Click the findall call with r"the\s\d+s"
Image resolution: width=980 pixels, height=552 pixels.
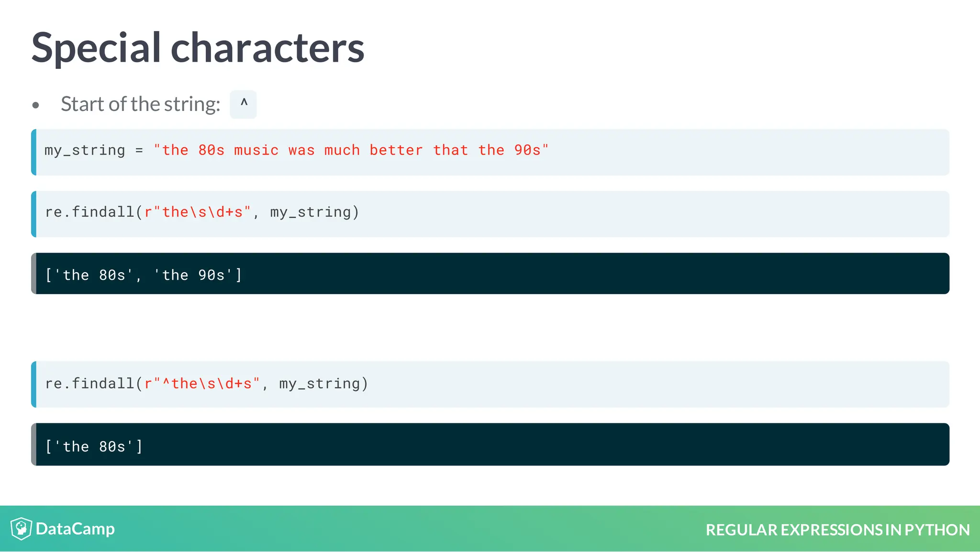(x=490, y=214)
